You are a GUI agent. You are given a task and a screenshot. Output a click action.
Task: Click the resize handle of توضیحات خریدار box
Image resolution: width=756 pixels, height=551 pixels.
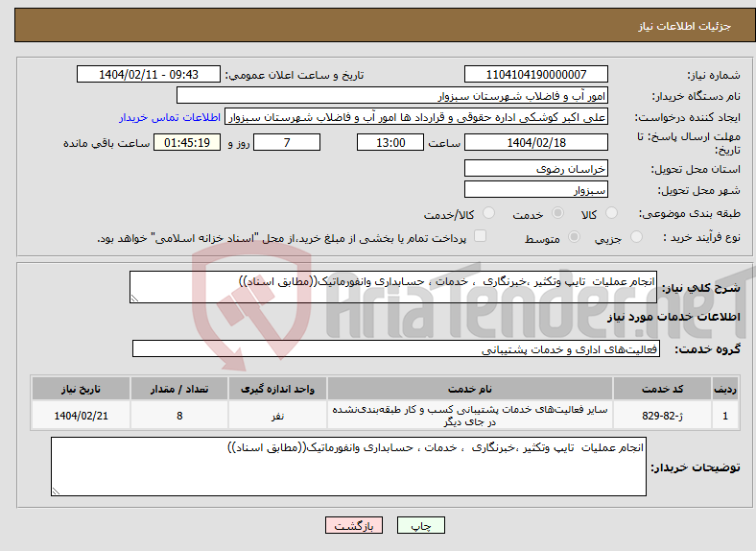tap(56, 491)
